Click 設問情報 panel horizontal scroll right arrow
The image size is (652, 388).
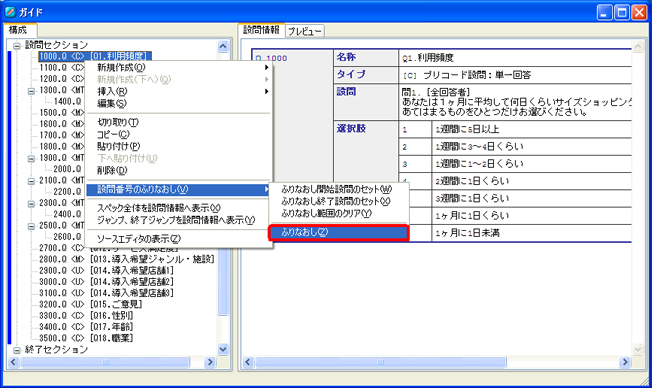625,362
